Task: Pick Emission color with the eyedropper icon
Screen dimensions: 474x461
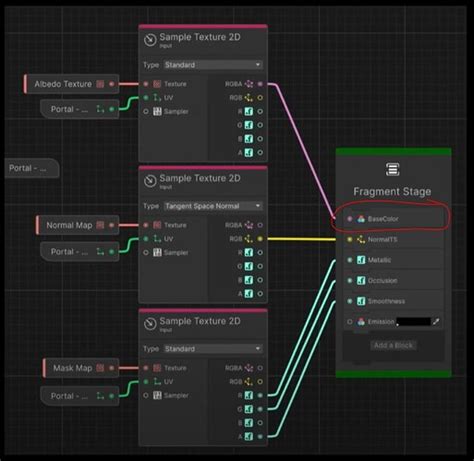Action: point(436,322)
